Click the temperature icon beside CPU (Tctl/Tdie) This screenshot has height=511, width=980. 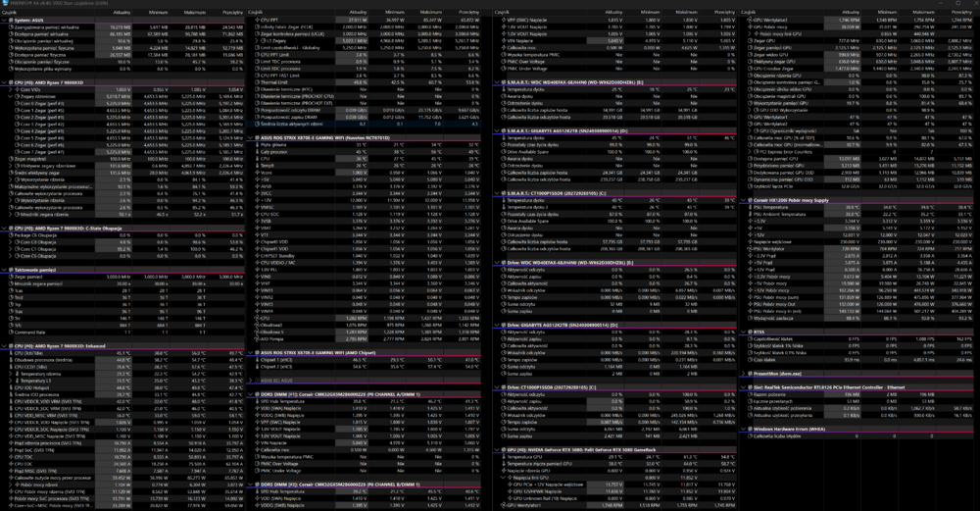click(10, 351)
